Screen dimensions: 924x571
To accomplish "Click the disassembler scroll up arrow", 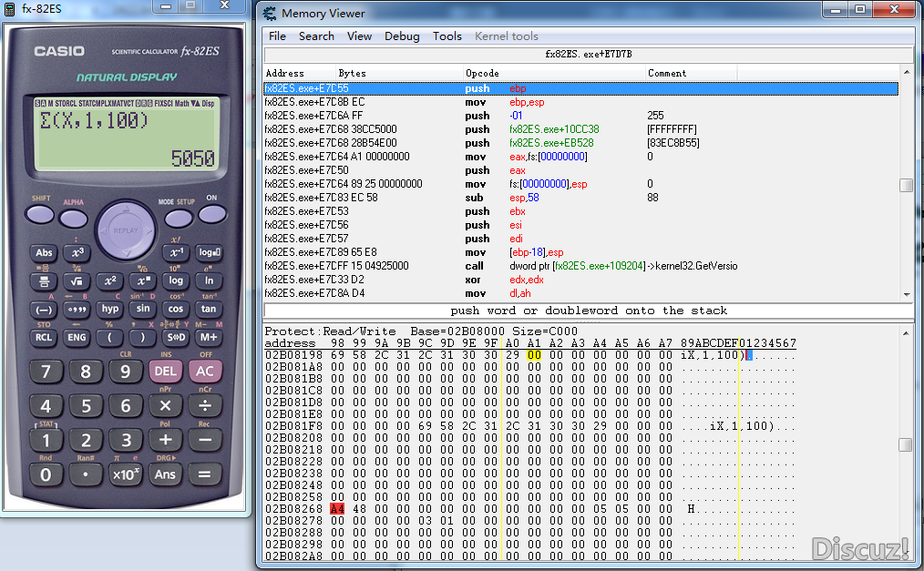I will pos(907,72).
